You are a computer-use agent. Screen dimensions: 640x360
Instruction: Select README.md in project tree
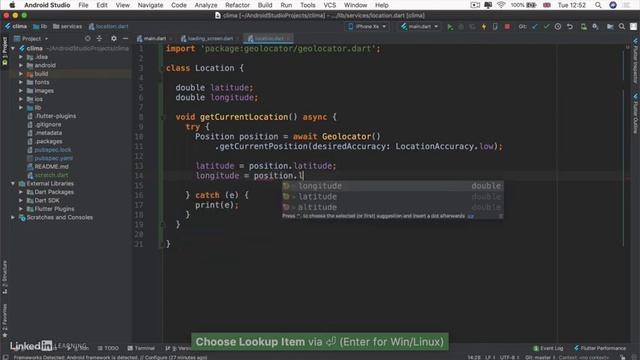coord(51,167)
